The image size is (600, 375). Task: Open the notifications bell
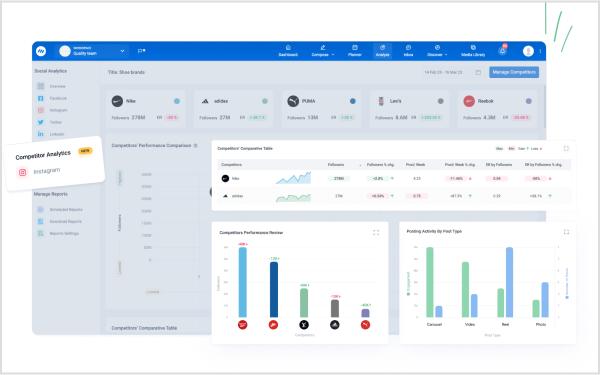502,51
